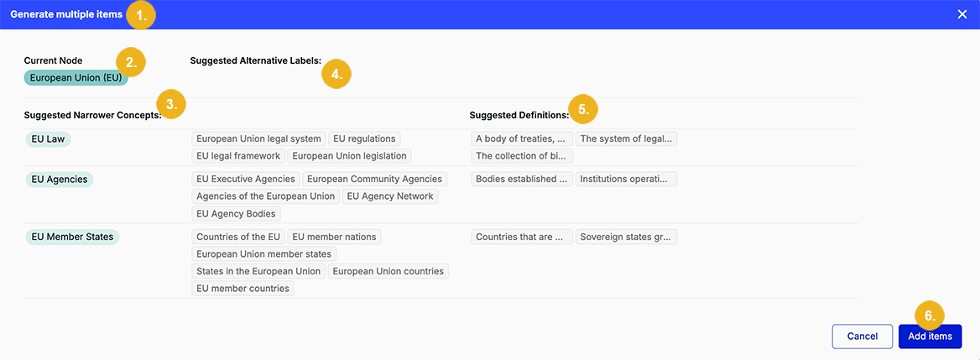Click the European Union (EU) current node tag
Viewport: 980px width, 360px height.
(76, 77)
